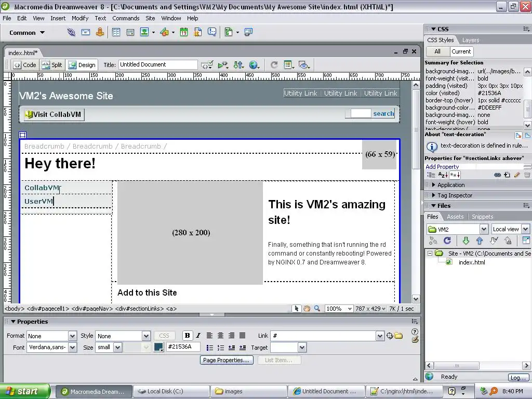Click New CSS Rule icon

[507, 175]
